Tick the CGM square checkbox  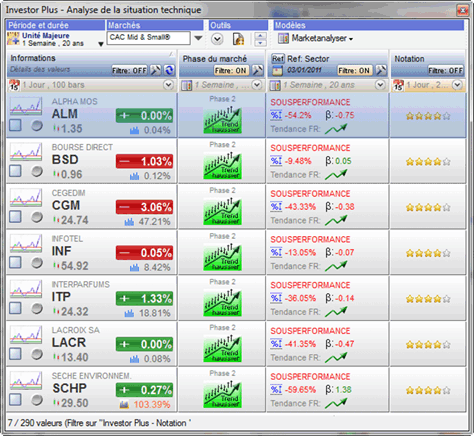(15, 217)
